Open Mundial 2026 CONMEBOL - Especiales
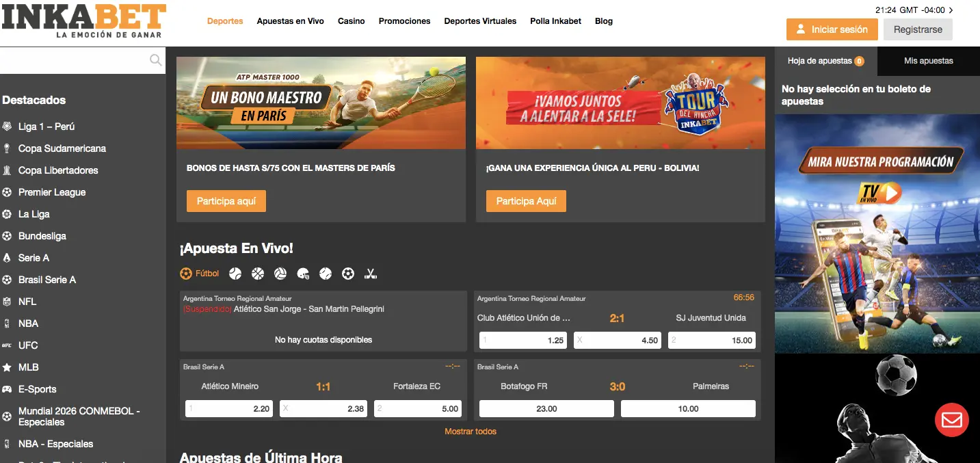Screen dimensions: 980x463 pos(79,416)
